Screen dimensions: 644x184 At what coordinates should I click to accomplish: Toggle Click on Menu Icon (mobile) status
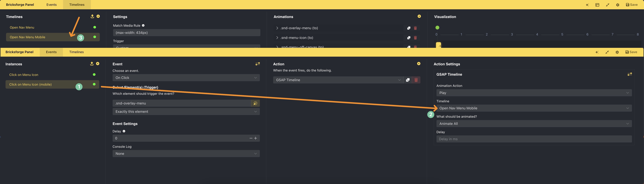point(94,84)
